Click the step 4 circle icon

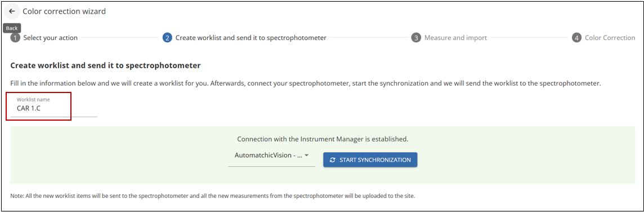click(x=576, y=38)
